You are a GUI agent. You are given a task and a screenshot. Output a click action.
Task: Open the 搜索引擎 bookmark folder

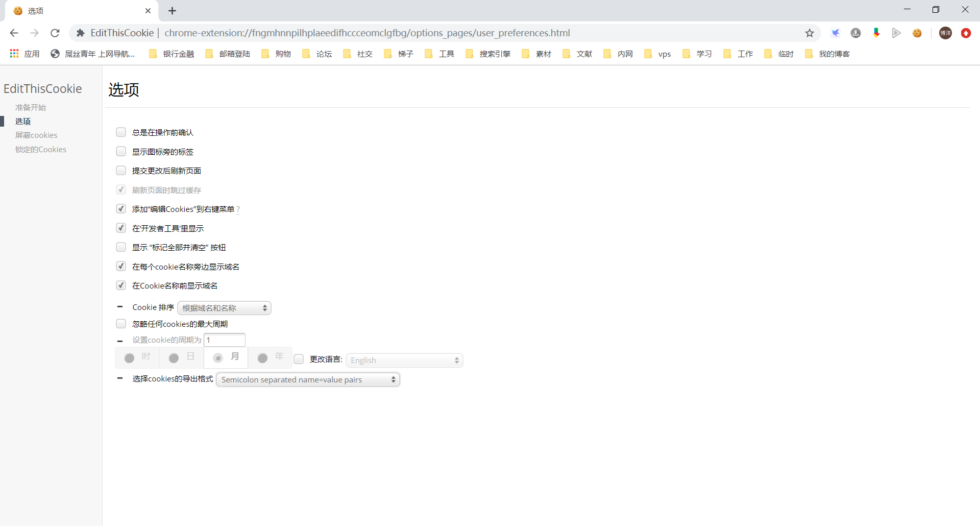(x=488, y=54)
